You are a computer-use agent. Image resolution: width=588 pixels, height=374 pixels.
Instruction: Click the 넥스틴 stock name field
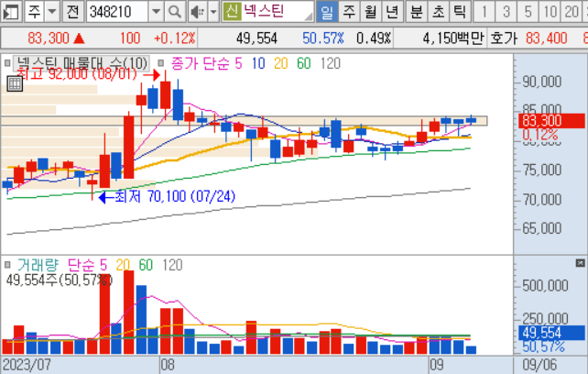(278, 12)
